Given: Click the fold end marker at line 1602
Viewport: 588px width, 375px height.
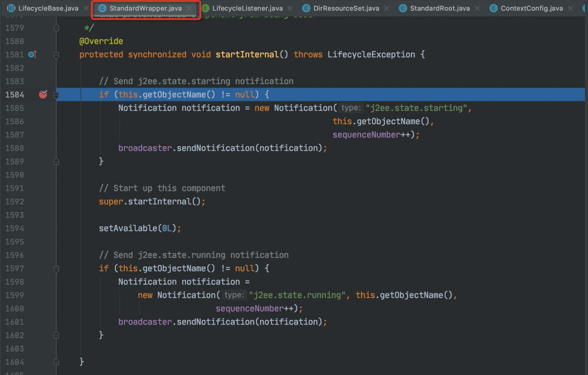Looking at the screenshot, I should pyautogui.click(x=56, y=335).
